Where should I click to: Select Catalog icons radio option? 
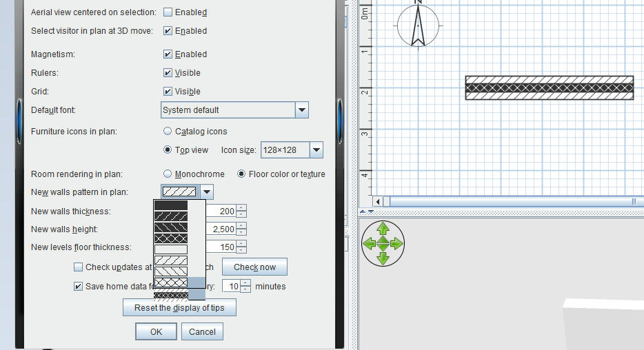pyautogui.click(x=168, y=131)
